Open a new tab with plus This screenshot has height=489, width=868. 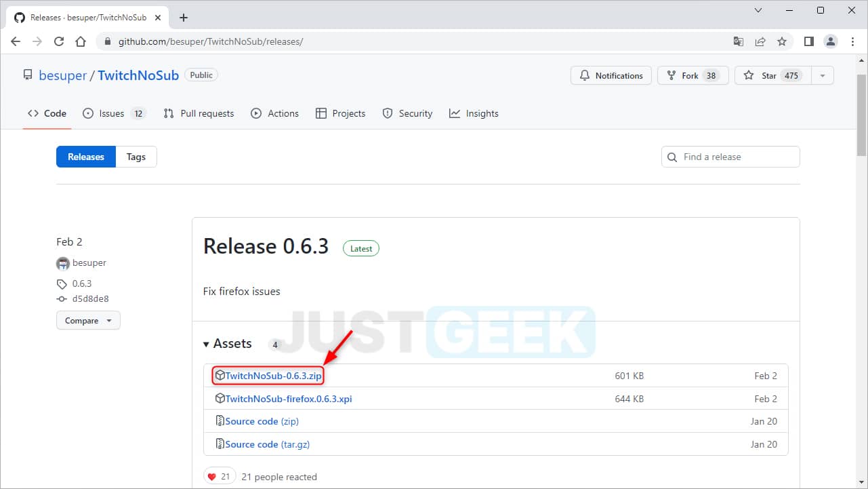184,18
